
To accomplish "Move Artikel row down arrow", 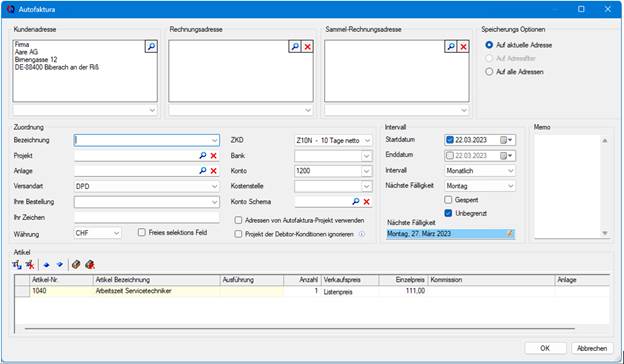I will [x=59, y=265].
